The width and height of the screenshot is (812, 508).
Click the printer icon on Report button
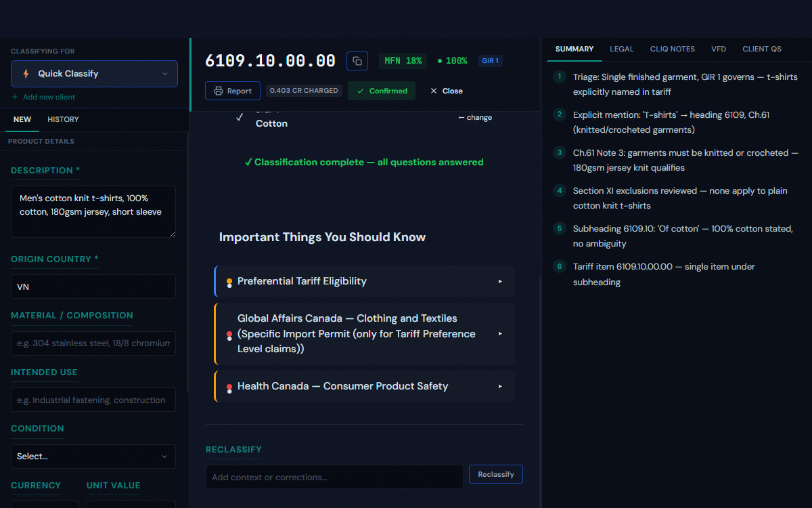tap(219, 91)
